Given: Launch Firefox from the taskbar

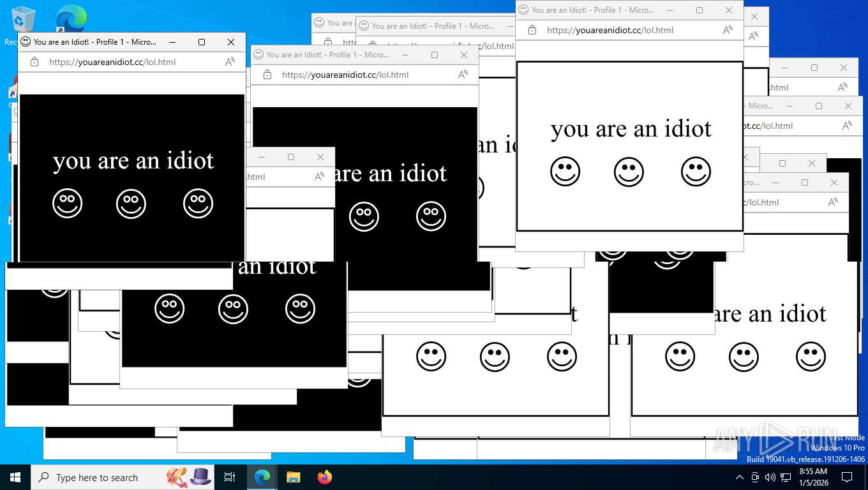Looking at the screenshot, I should (x=325, y=477).
